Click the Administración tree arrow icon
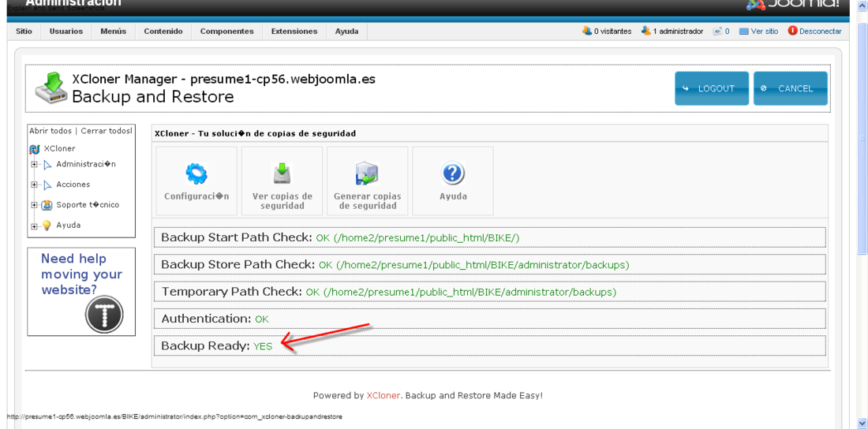Screen dimensions: 868x429 (47, 164)
